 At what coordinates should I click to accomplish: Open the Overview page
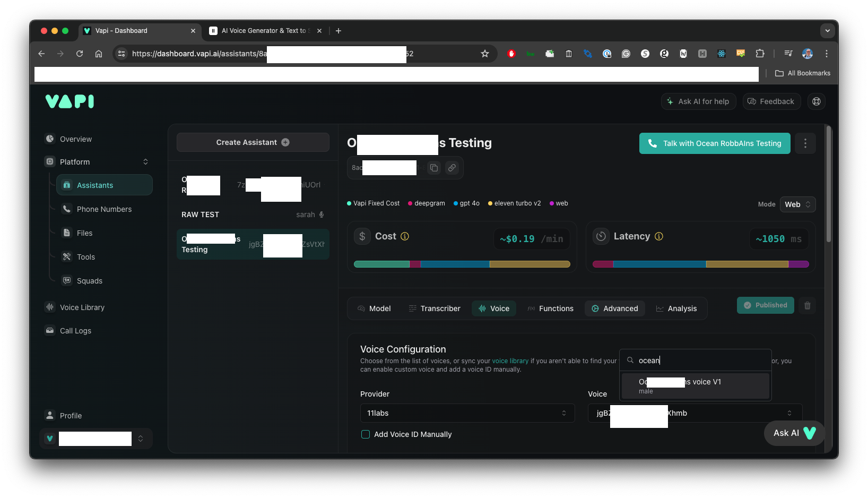click(x=76, y=139)
